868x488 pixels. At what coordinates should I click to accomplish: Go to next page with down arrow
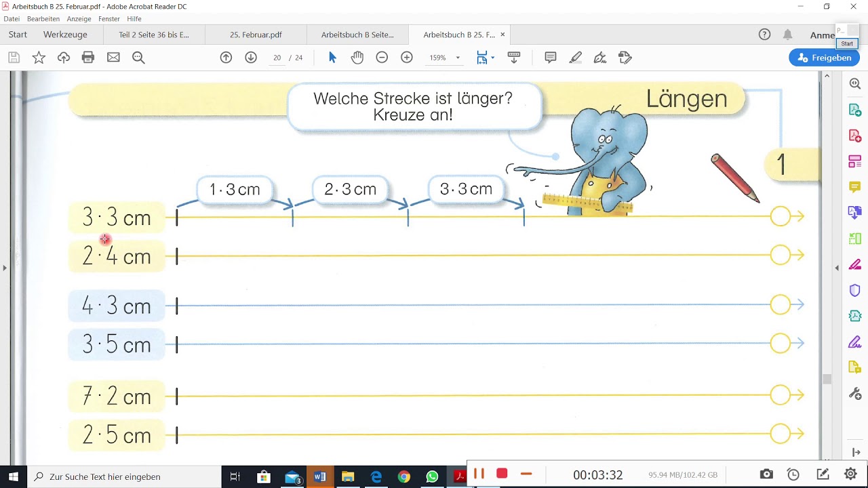[x=251, y=58]
